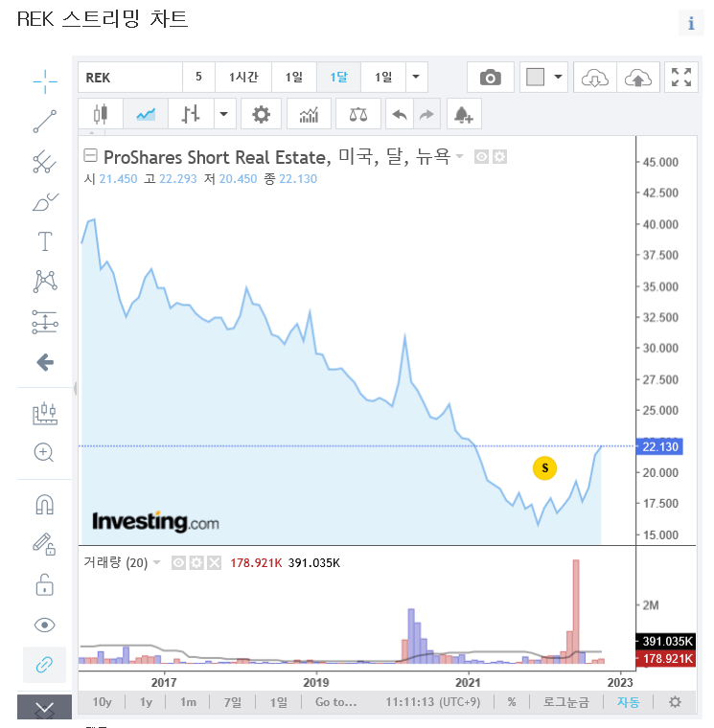Select the crosshair cursor tool

pyautogui.click(x=45, y=81)
